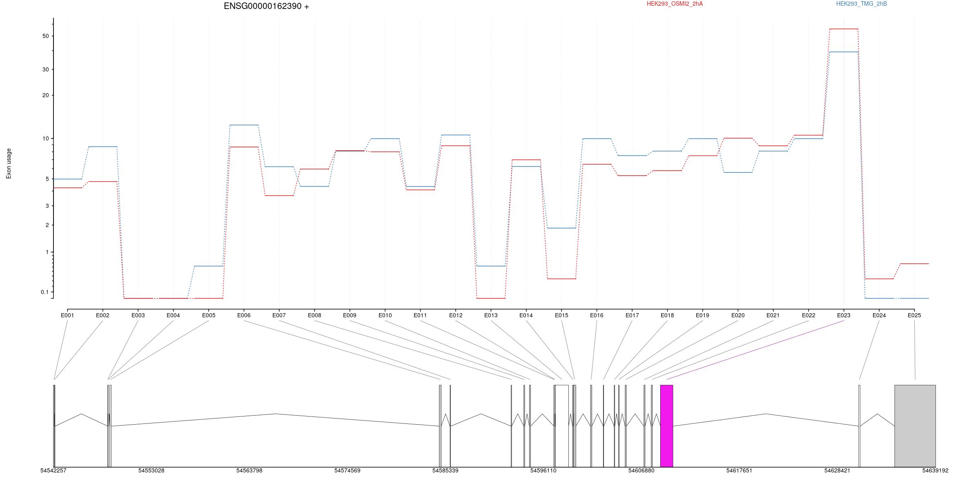
Task: Click the E008 exon label
Action: [x=314, y=315]
